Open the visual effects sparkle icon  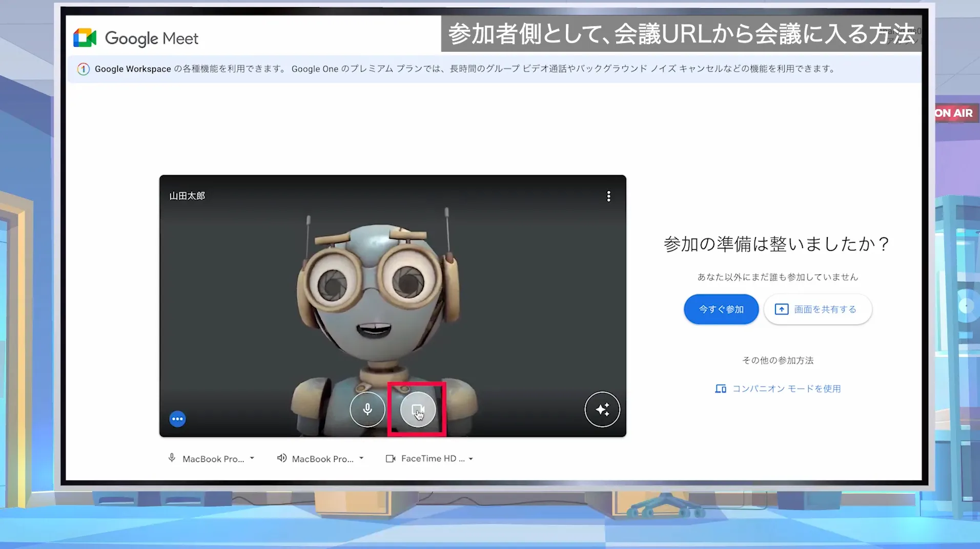pyautogui.click(x=602, y=410)
